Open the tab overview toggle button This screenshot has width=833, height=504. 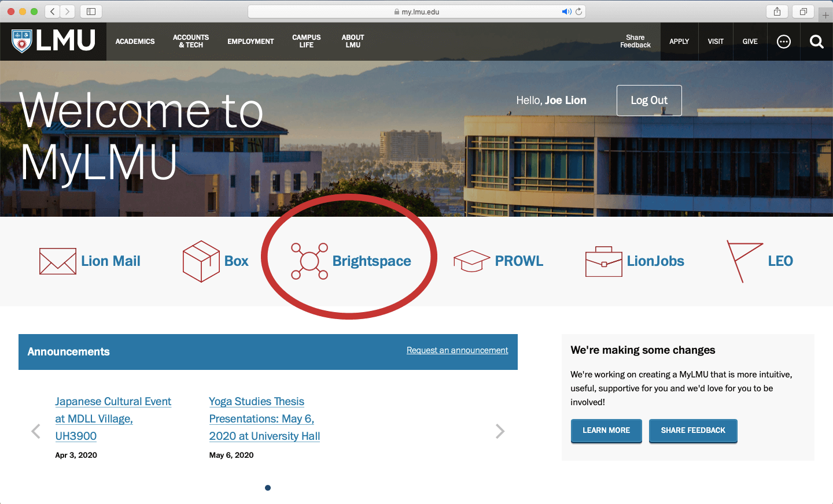[803, 10]
